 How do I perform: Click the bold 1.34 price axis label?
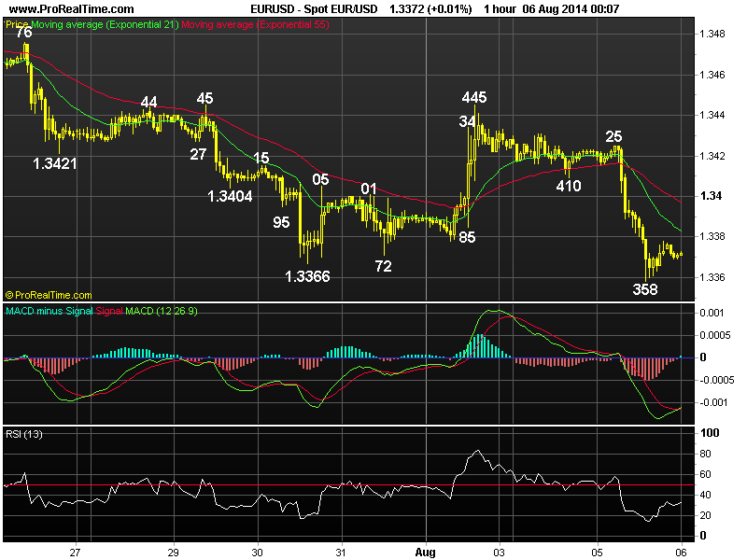711,196
